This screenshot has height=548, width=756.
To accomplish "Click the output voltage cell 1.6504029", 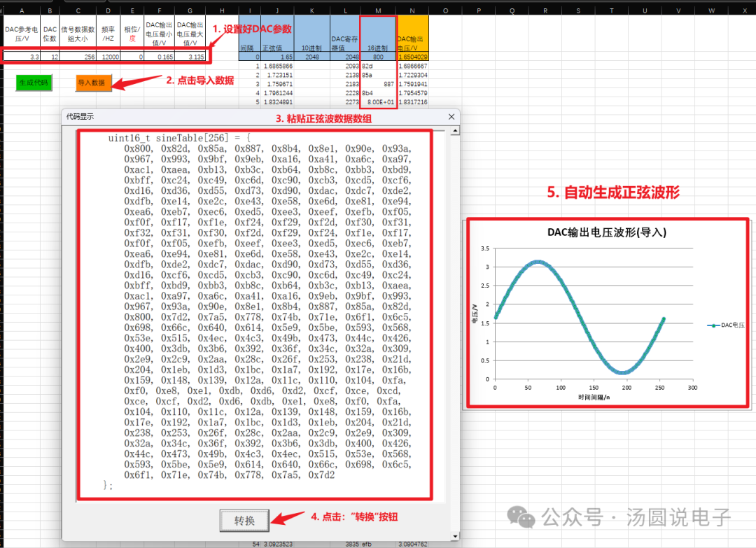I will click(412, 57).
